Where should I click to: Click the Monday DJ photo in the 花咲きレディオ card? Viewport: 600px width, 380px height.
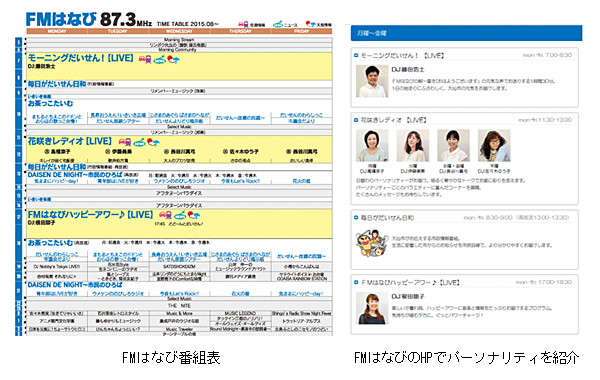[372, 145]
